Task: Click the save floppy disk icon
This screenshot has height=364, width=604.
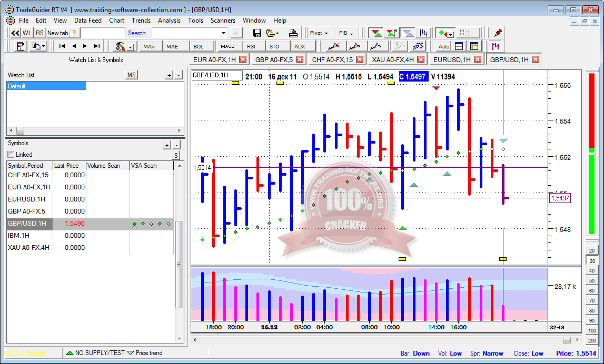Action: click(257, 33)
